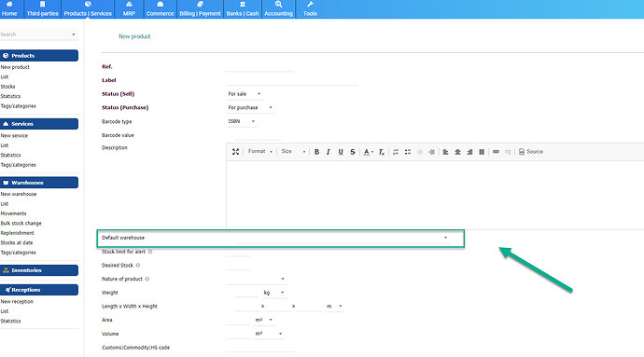Open the Default warehouse dropdown
Image resolution: width=644 pixels, height=357 pixels.
(343, 238)
